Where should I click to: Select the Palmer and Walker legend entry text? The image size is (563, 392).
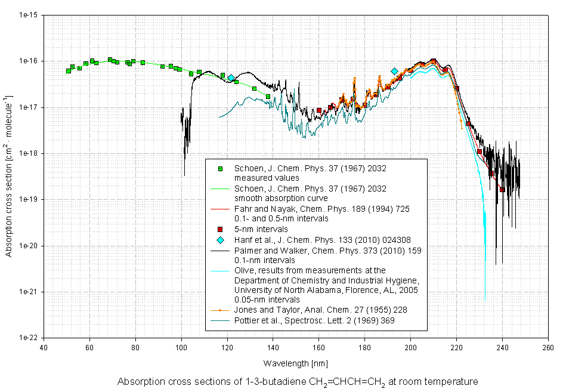click(327, 250)
